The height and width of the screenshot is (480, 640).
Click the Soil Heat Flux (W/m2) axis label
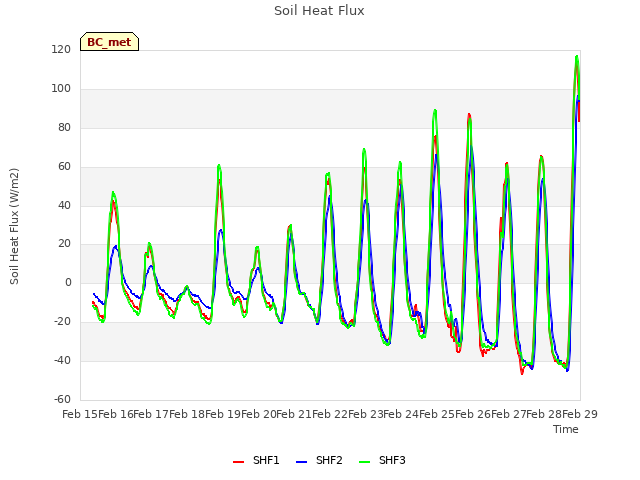pyautogui.click(x=14, y=226)
